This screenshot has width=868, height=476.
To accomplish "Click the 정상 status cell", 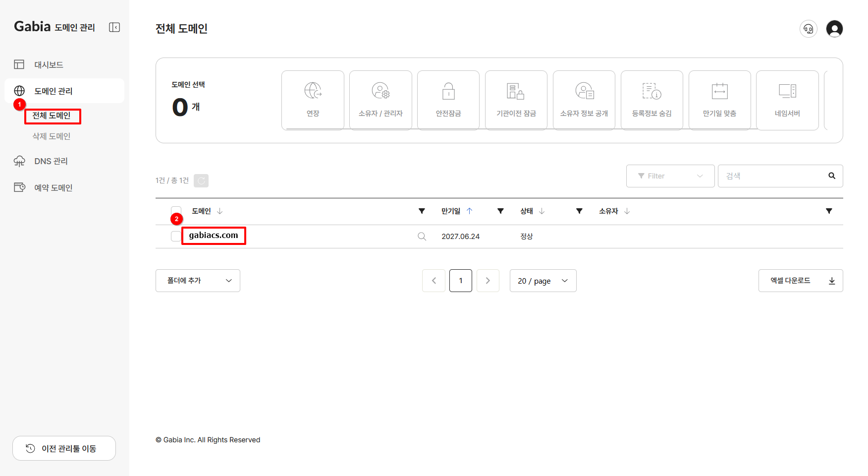I will tap(527, 237).
